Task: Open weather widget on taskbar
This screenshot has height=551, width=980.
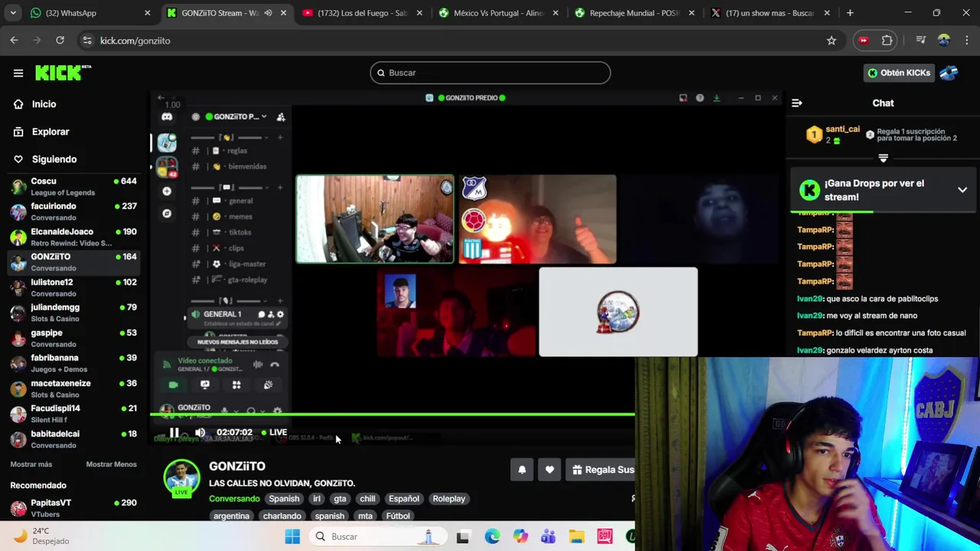Action: click(x=42, y=536)
